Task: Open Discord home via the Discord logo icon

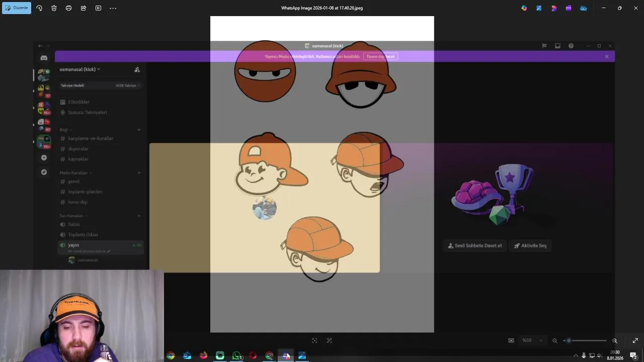Action: (44, 58)
